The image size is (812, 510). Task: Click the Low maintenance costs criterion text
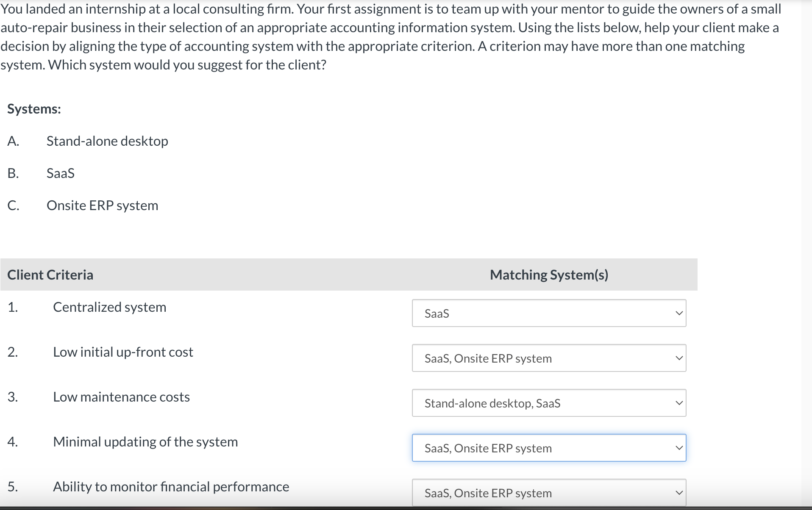tap(121, 397)
